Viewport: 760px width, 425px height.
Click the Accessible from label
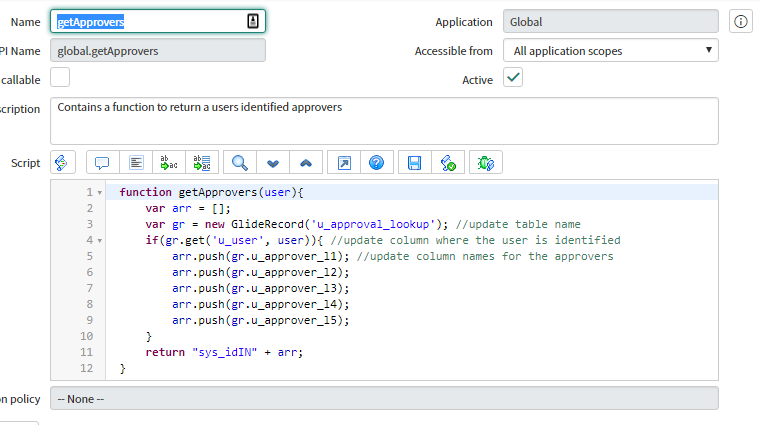coord(454,51)
